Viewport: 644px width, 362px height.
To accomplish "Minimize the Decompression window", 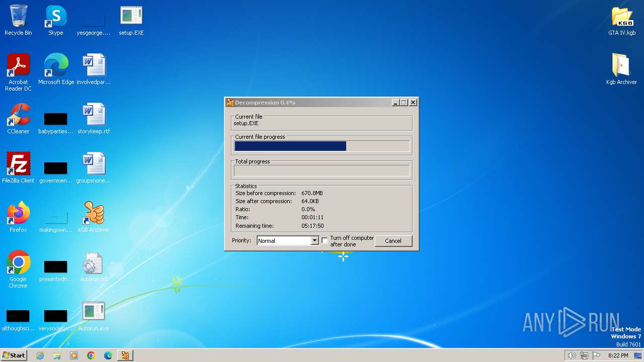I will tap(396, 103).
